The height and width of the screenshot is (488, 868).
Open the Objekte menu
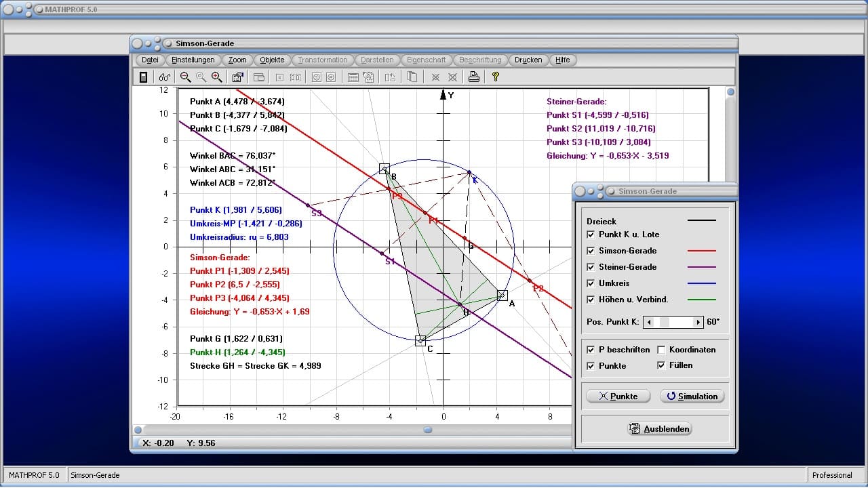pos(273,60)
